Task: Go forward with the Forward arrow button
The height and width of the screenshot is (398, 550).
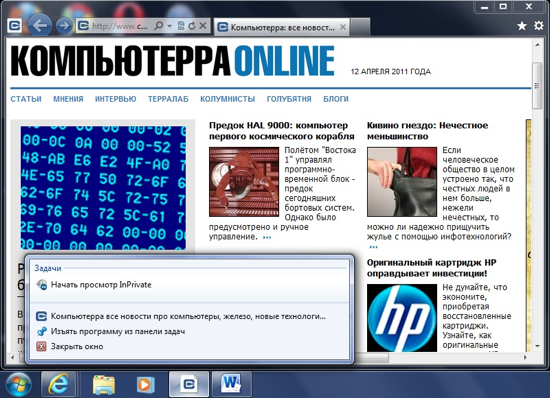Action: click(x=64, y=26)
